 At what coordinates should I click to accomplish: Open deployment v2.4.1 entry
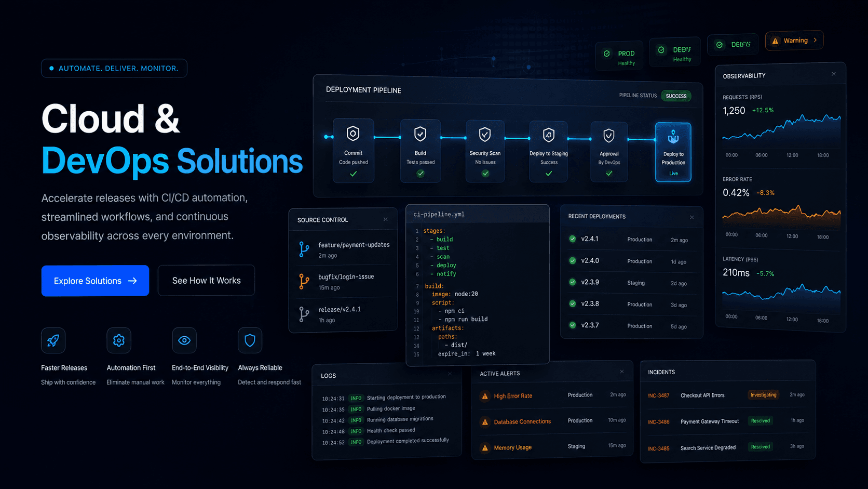click(x=631, y=240)
